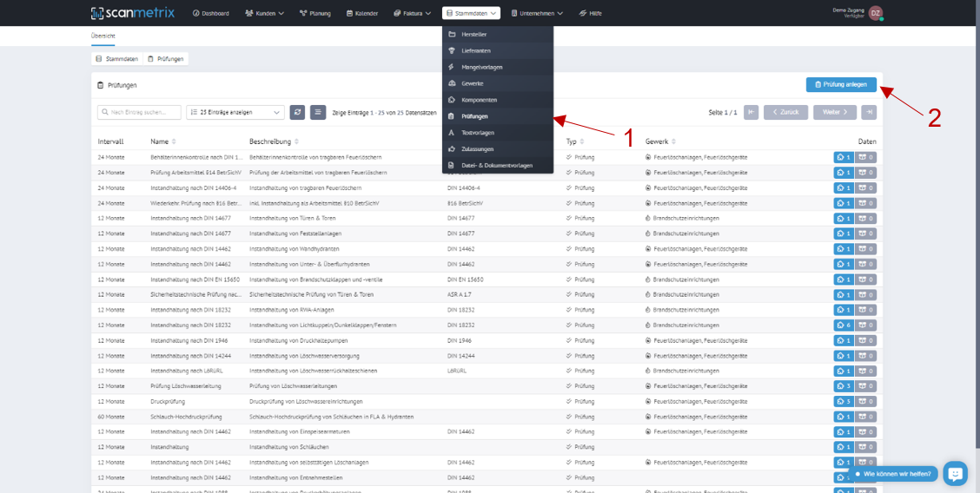Click Wie können wir helfen? chat prompt
Viewport: 980px width, 493px height.
(892, 474)
